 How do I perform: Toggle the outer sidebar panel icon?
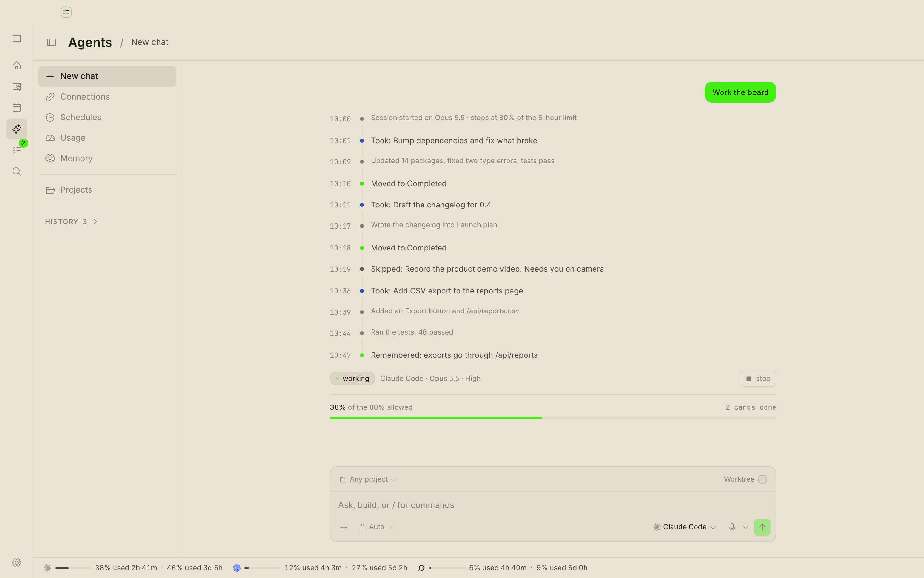click(x=17, y=39)
